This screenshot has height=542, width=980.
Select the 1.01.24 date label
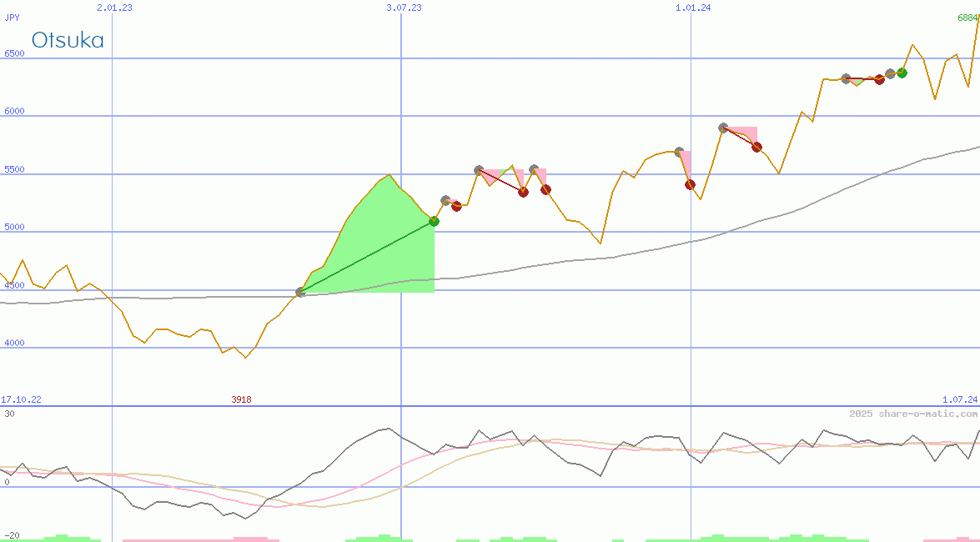point(693,8)
